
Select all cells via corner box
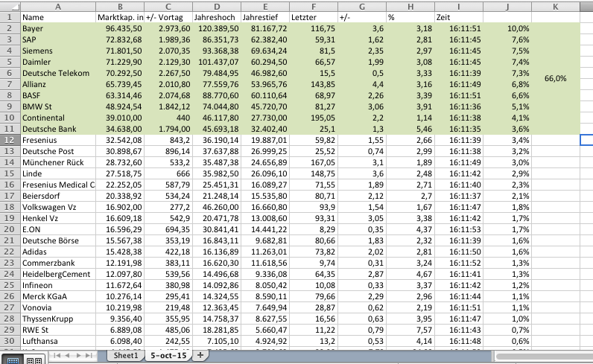[x=10, y=6]
